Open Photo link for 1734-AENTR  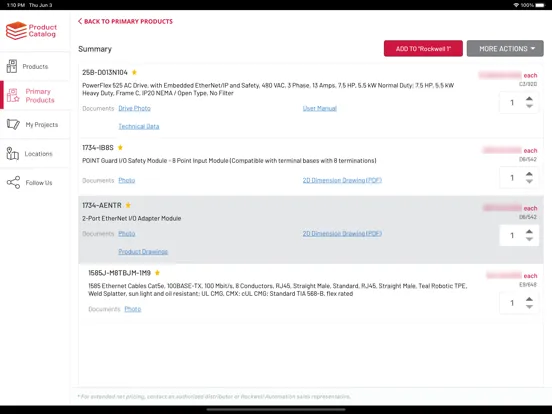127,233
